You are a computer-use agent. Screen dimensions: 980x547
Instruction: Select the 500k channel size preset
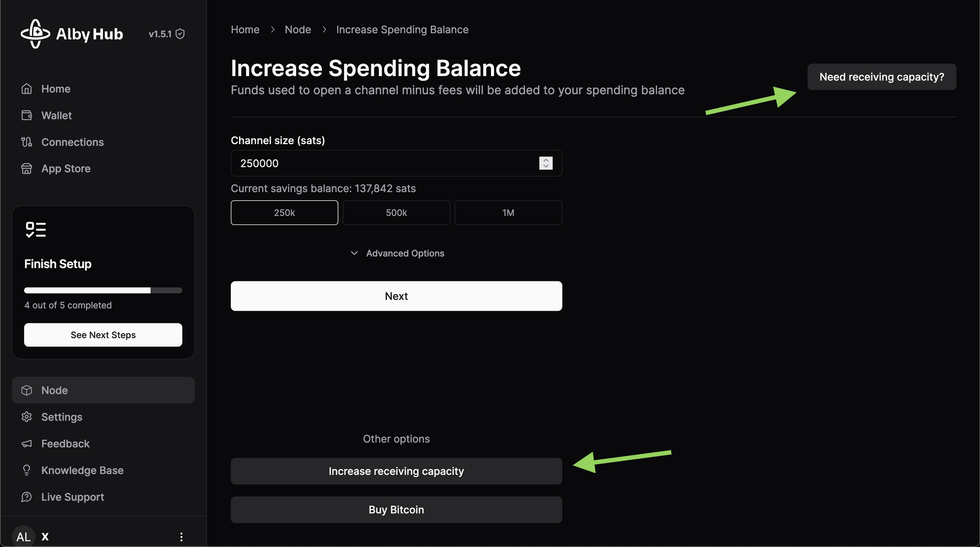tap(396, 213)
